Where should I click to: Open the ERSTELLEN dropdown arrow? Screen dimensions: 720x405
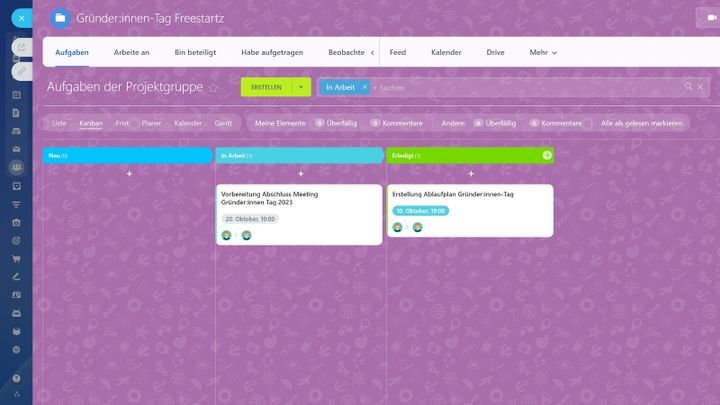[x=301, y=87]
